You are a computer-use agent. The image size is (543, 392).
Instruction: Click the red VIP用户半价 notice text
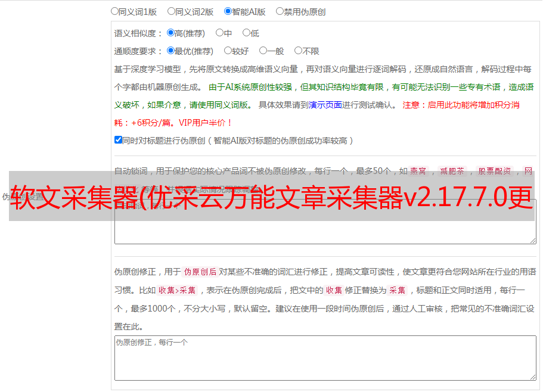pos(206,123)
